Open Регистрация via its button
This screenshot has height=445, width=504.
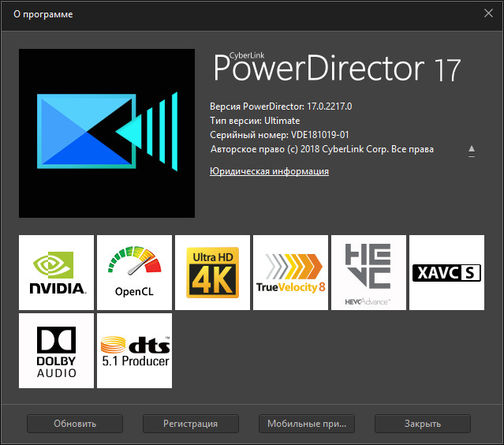click(190, 424)
